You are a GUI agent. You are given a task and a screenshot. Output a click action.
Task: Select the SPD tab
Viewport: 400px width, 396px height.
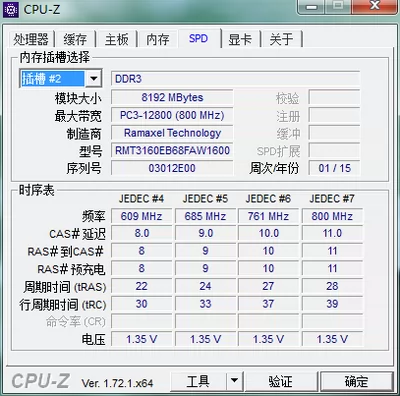199,38
